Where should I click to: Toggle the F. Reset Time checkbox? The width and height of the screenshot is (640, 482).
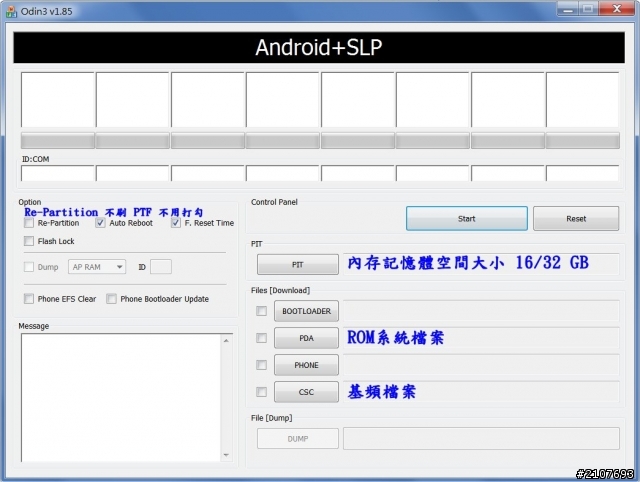point(176,223)
